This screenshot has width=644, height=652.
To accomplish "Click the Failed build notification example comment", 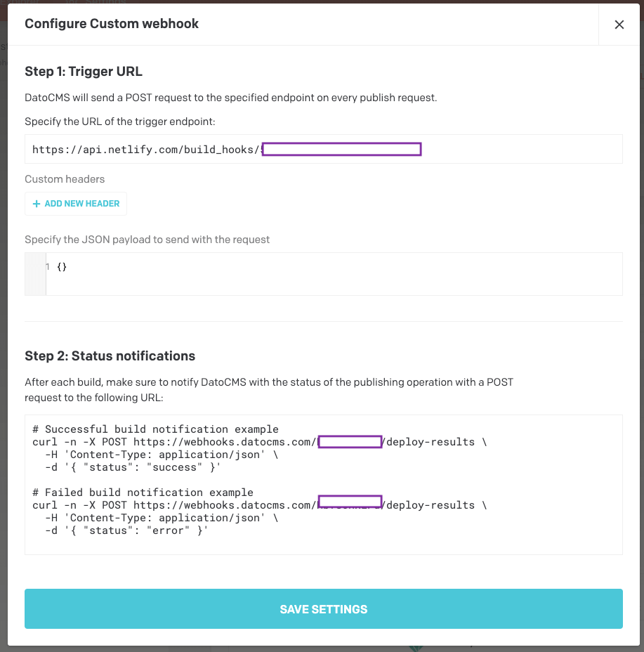I will pos(143,493).
